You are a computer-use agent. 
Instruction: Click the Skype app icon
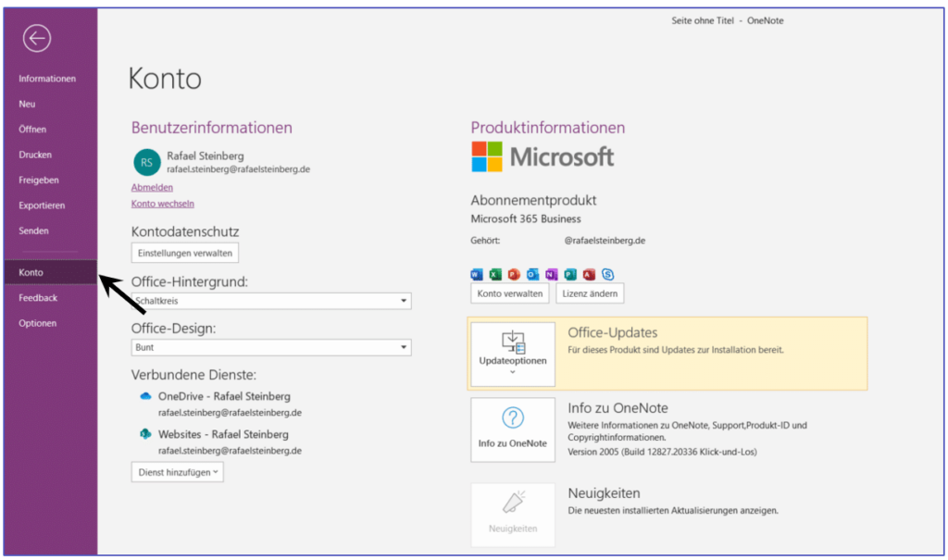607,275
